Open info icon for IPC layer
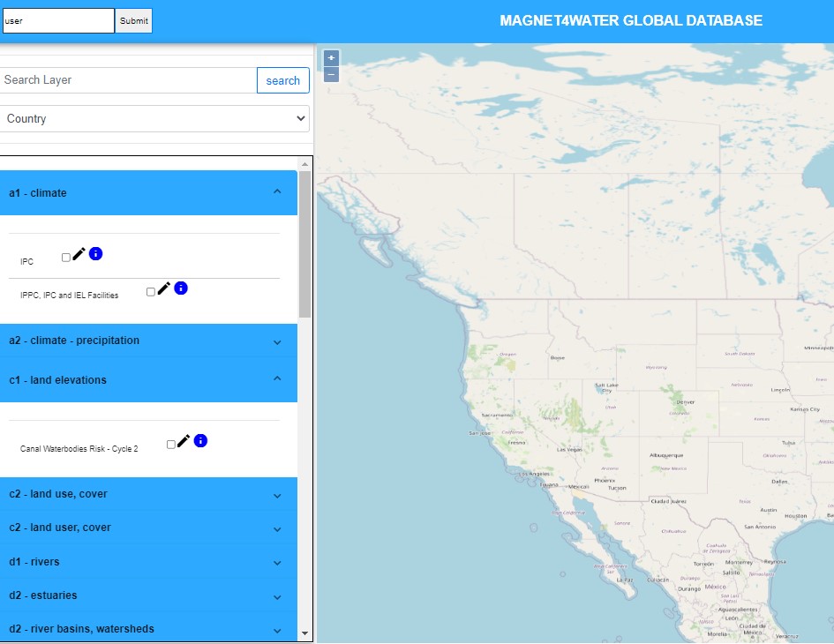The image size is (834, 644). [x=96, y=254]
